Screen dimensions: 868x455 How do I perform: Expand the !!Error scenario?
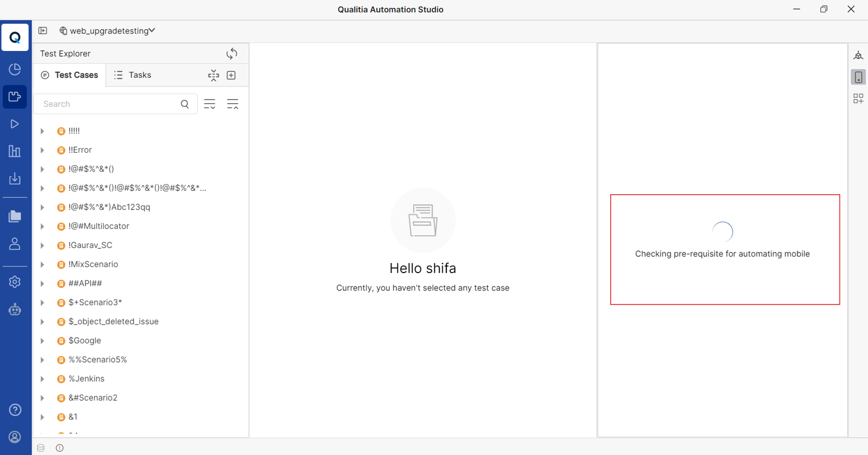pos(43,150)
